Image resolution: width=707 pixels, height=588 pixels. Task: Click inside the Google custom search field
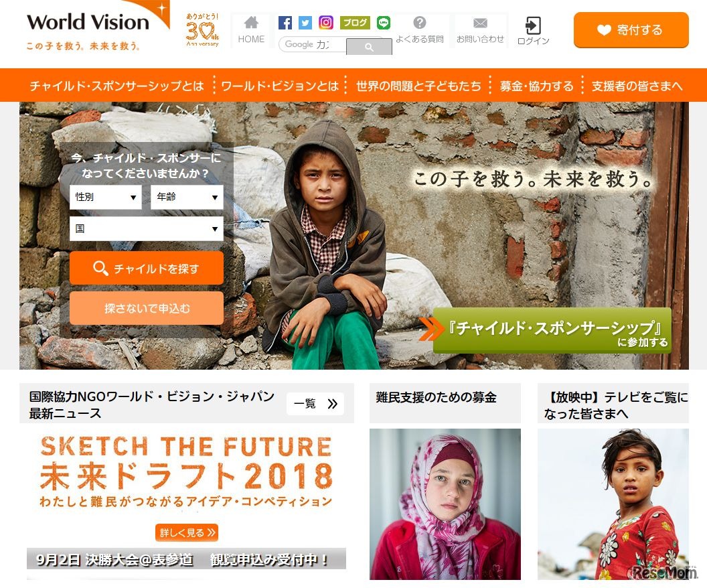click(313, 44)
